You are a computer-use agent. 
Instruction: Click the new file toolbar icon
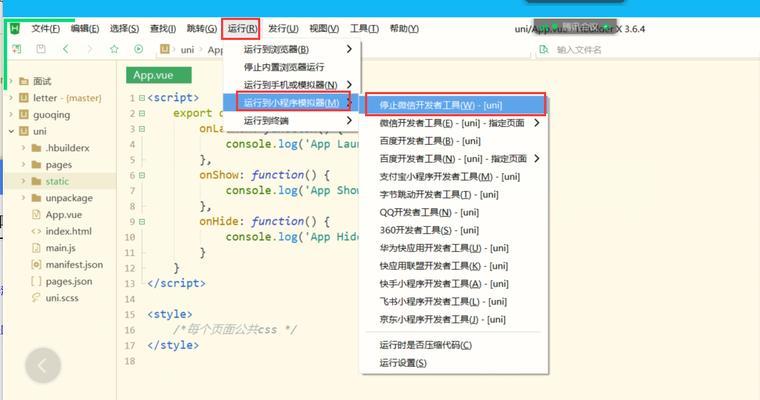(x=17, y=49)
